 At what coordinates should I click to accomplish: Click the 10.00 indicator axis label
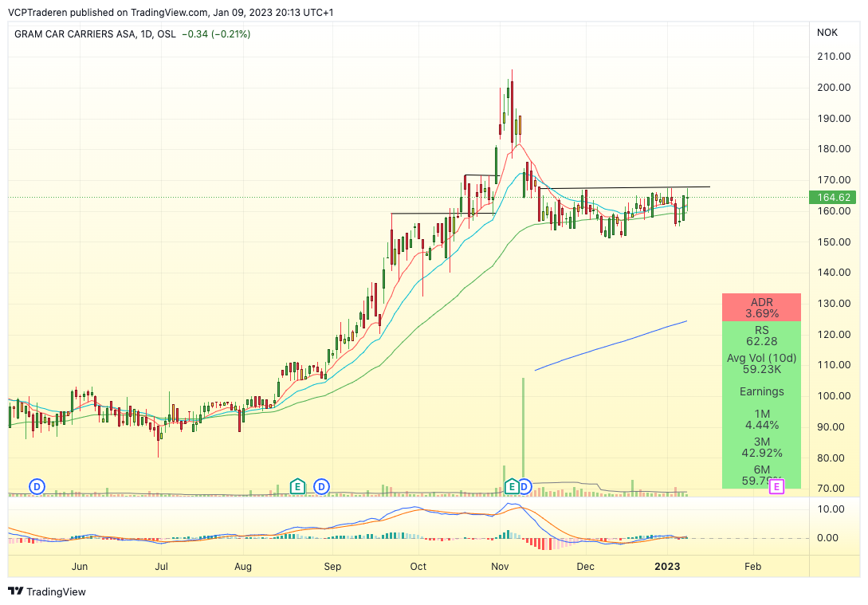point(831,509)
